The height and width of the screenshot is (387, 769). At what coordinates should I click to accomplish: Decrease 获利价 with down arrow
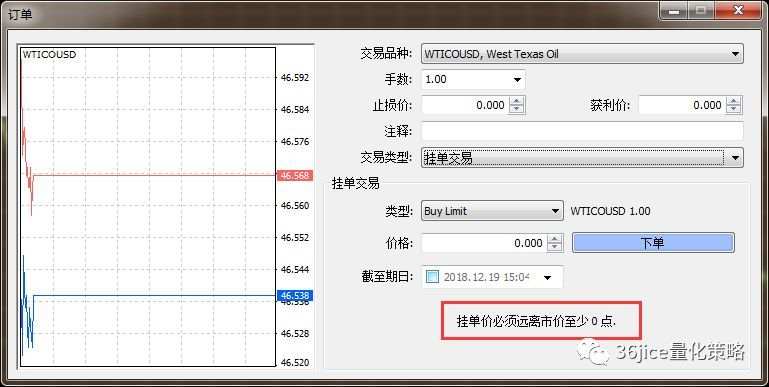click(x=734, y=109)
